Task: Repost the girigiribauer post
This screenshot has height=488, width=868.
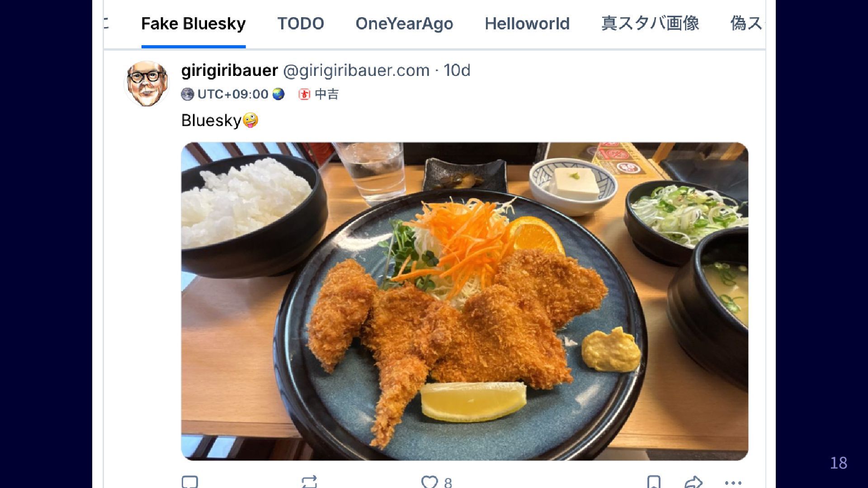Action: (309, 482)
